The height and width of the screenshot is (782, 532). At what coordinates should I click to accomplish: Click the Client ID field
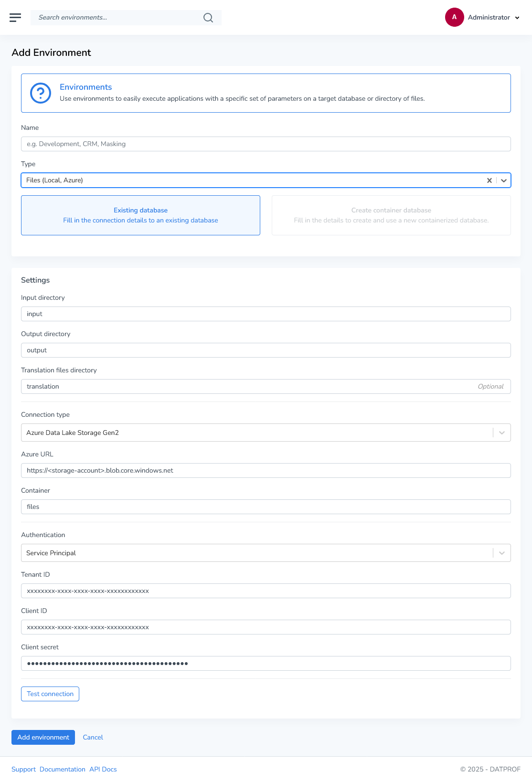[x=266, y=627]
